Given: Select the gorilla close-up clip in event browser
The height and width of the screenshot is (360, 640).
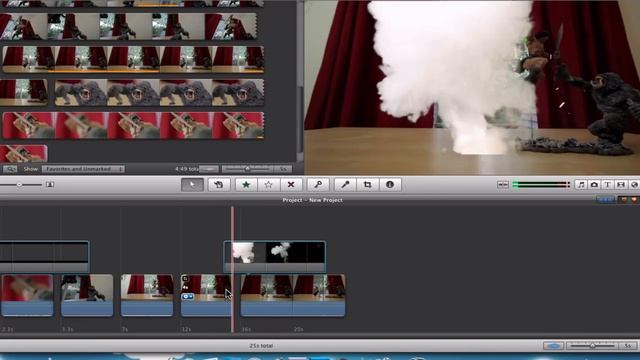Looking at the screenshot, I should click(159, 93).
